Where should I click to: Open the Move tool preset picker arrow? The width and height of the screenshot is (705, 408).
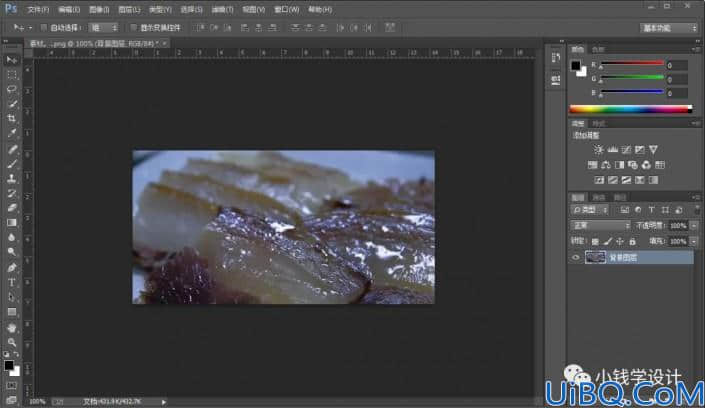point(30,28)
